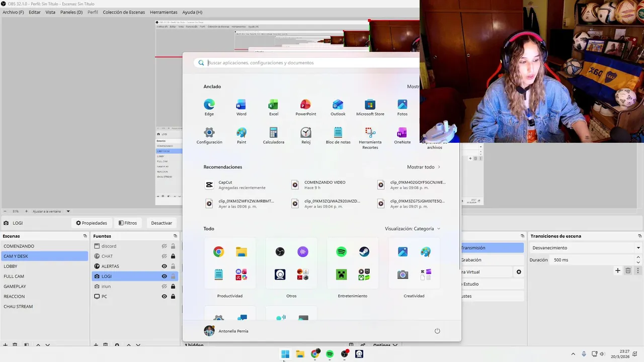The image size is (644, 362).
Task: Open Configuración gear in pinned apps
Action: pyautogui.click(x=209, y=136)
